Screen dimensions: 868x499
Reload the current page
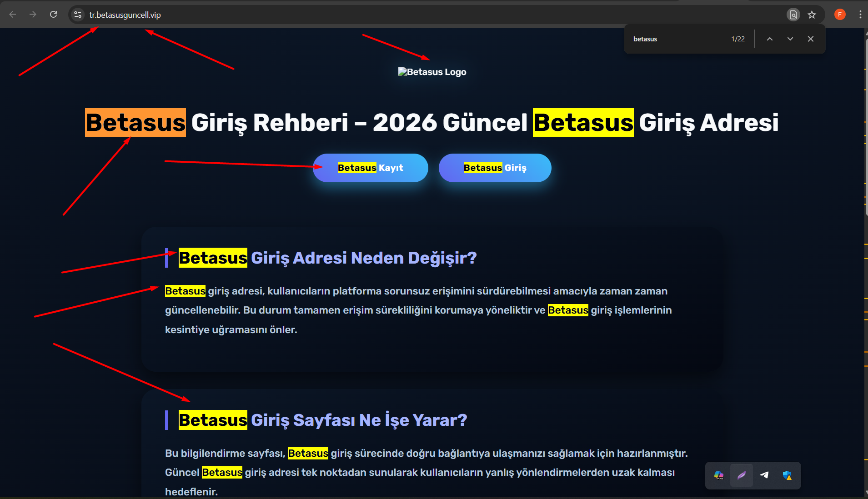point(53,15)
